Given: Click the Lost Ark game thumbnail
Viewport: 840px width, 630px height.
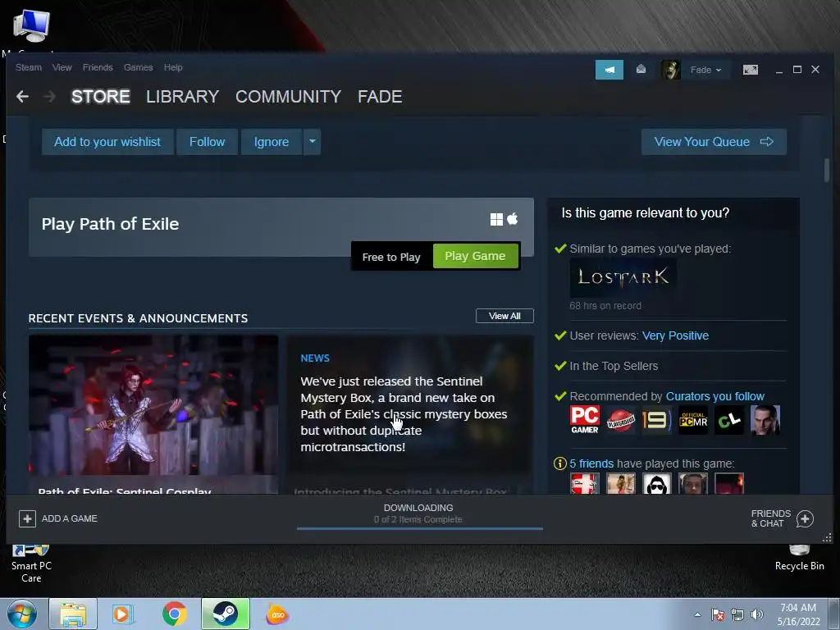Looking at the screenshot, I should click(623, 277).
